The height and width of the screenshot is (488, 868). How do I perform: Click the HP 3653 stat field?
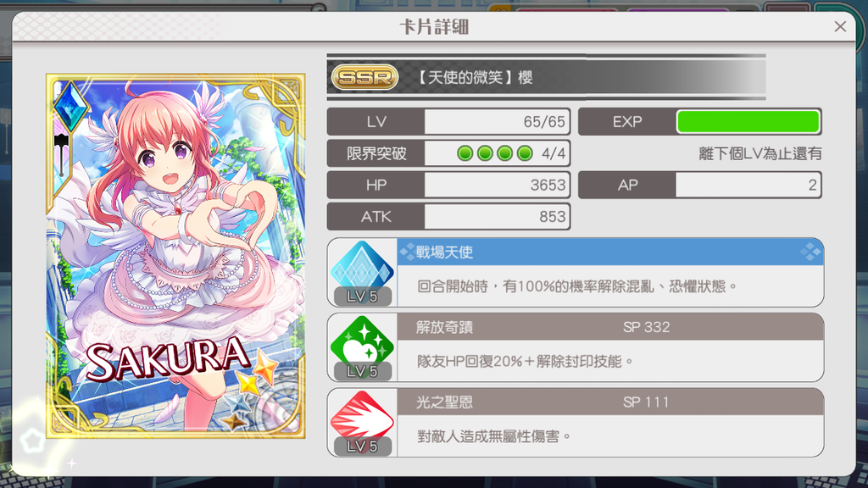(448, 185)
